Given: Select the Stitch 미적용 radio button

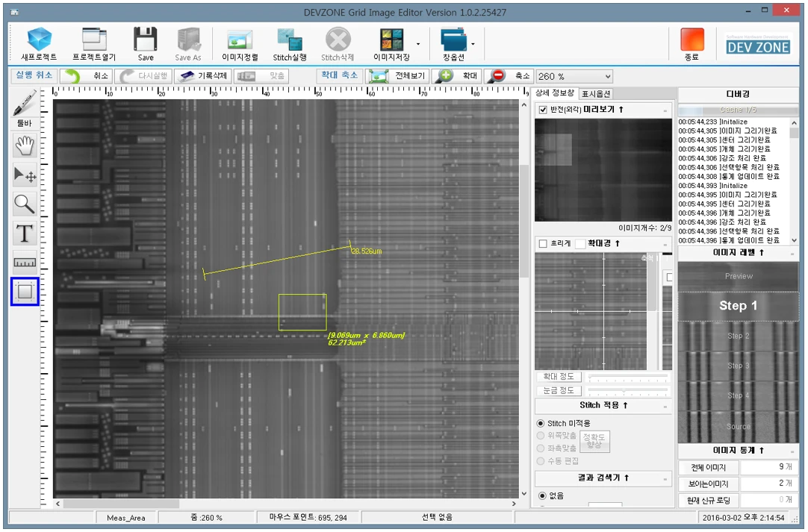Looking at the screenshot, I should 541,423.
